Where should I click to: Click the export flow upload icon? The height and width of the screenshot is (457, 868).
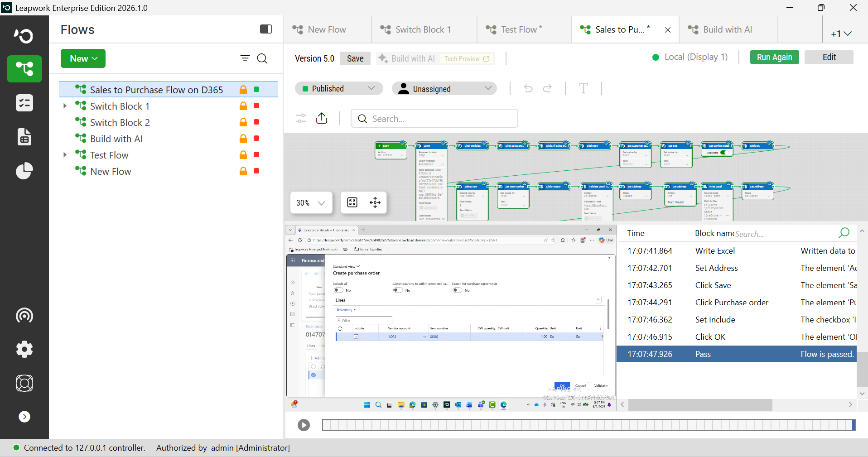pyautogui.click(x=322, y=118)
